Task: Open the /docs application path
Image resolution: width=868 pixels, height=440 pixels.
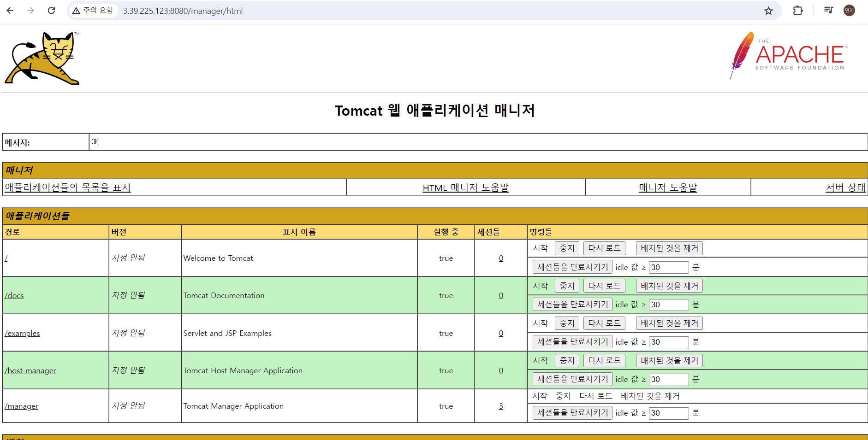Action: (14, 296)
